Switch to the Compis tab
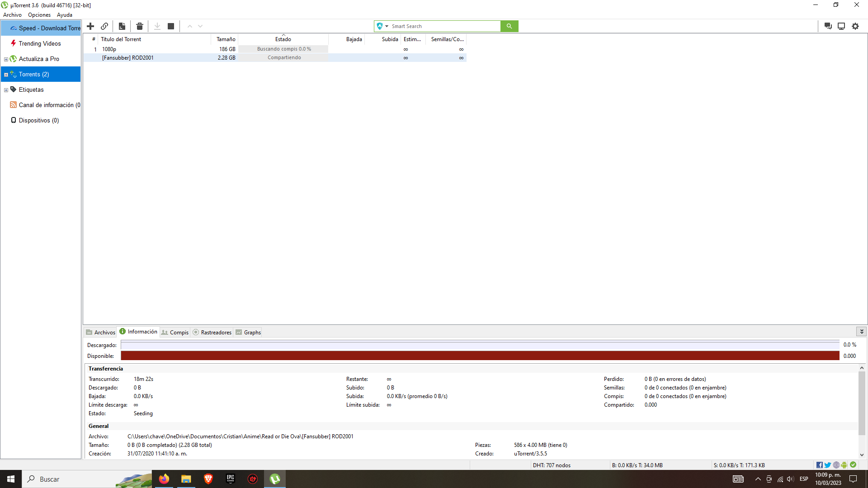 click(x=175, y=332)
